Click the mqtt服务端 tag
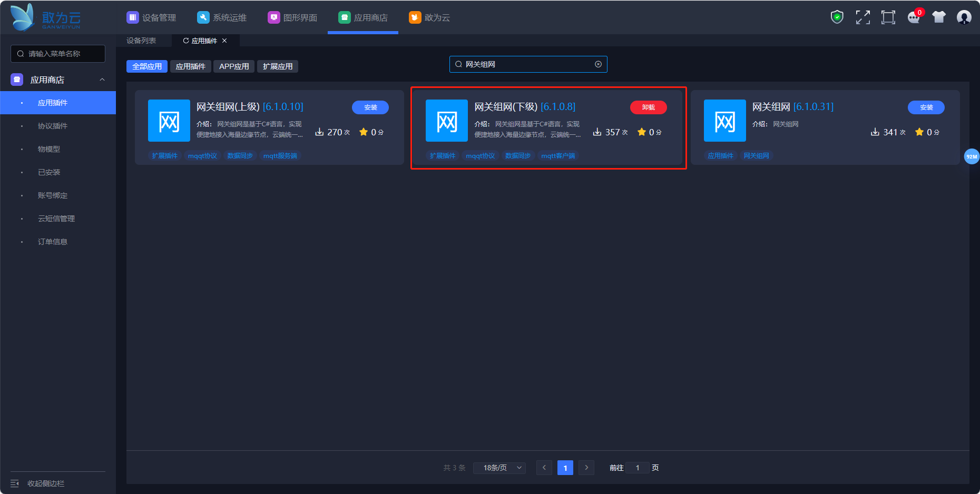 tap(280, 156)
